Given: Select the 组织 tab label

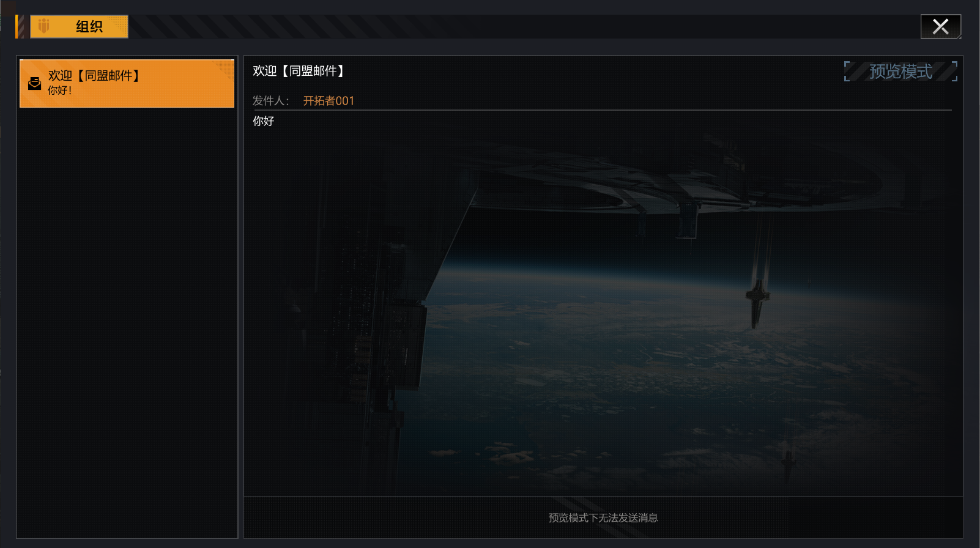Looking at the screenshot, I should pyautogui.click(x=89, y=26).
